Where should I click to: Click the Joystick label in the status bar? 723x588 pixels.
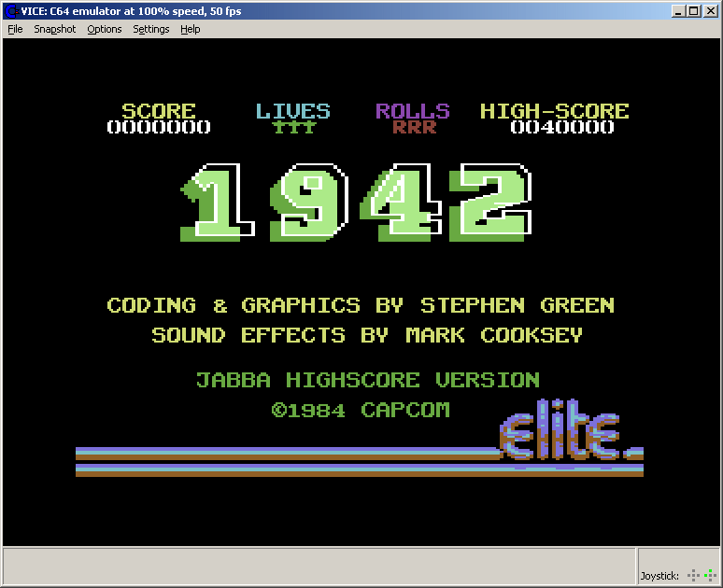click(660, 576)
